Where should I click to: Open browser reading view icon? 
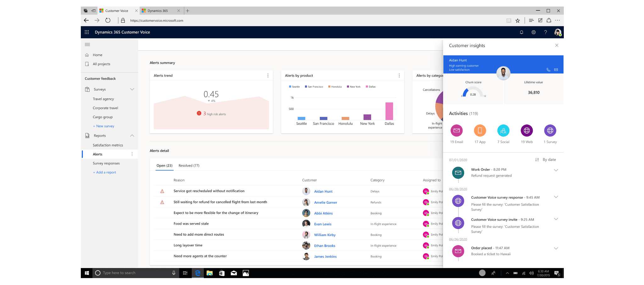(x=509, y=20)
